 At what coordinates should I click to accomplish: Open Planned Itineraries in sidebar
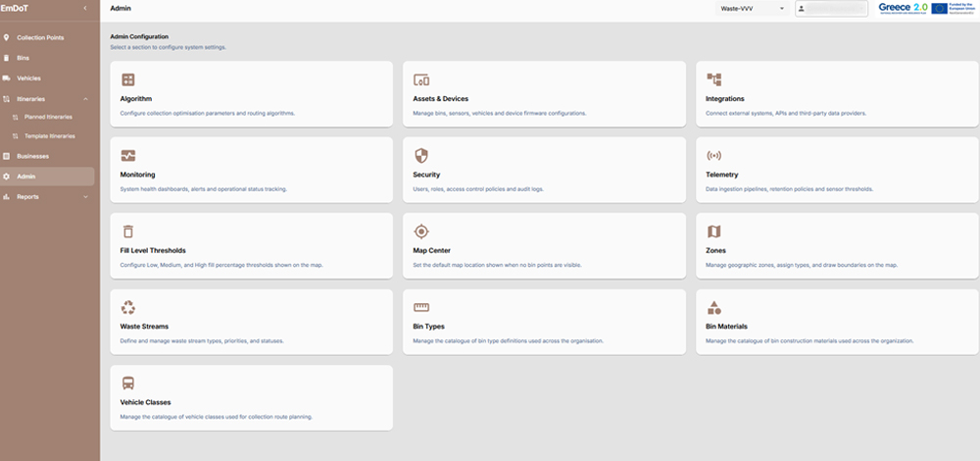tap(47, 117)
